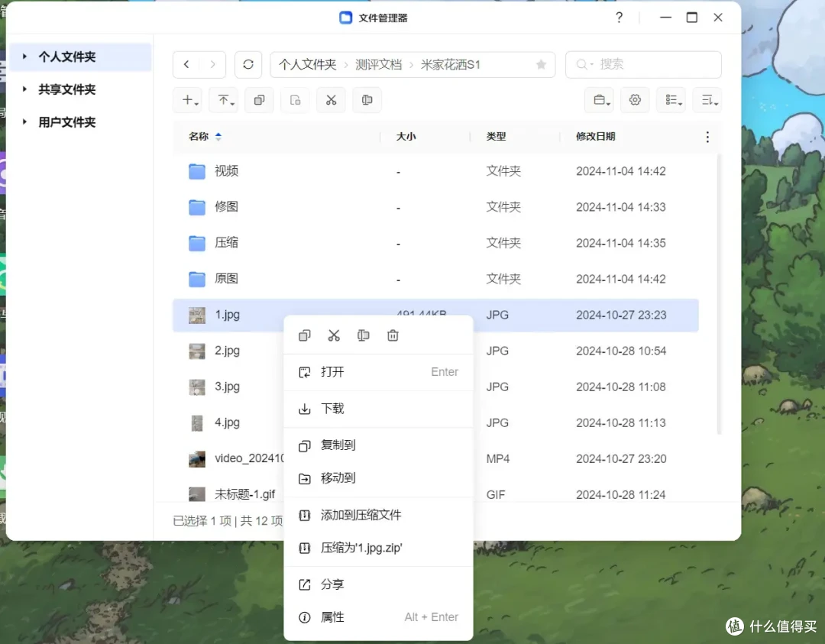
Task: Open the list view mode dropdown
Action: tap(672, 100)
